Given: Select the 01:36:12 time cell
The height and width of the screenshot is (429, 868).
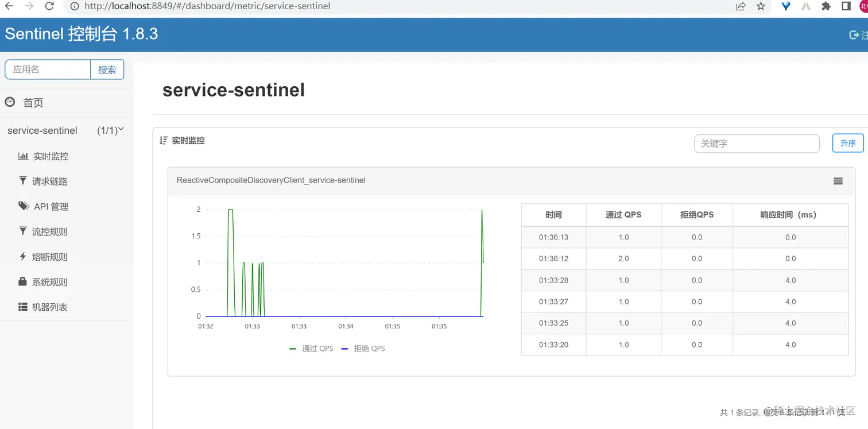Looking at the screenshot, I should 554,258.
